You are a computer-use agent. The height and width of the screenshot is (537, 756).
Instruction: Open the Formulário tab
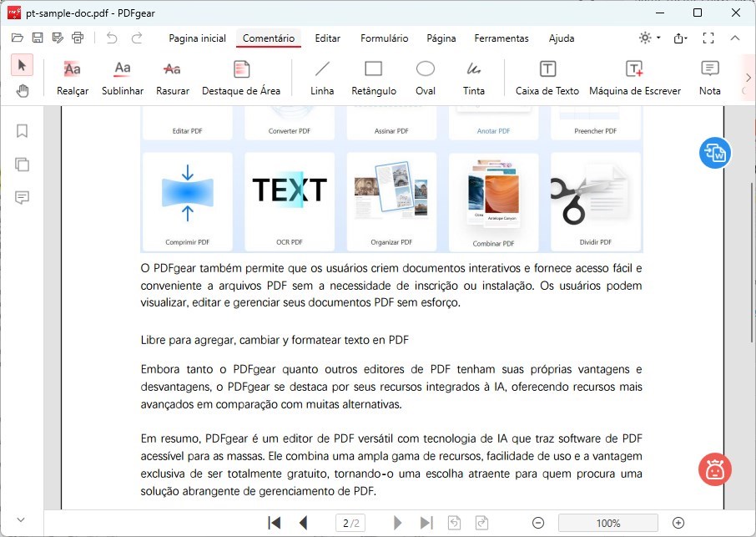[385, 38]
